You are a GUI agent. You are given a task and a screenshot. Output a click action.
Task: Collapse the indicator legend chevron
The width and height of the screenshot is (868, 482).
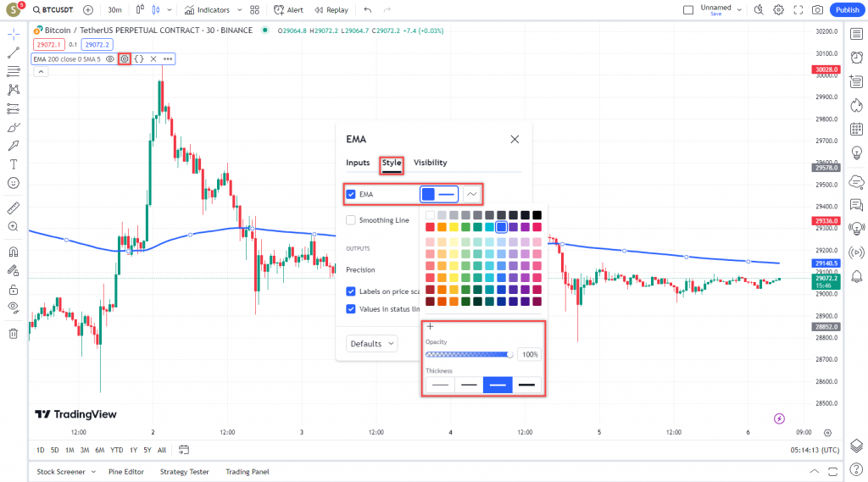click(x=41, y=72)
